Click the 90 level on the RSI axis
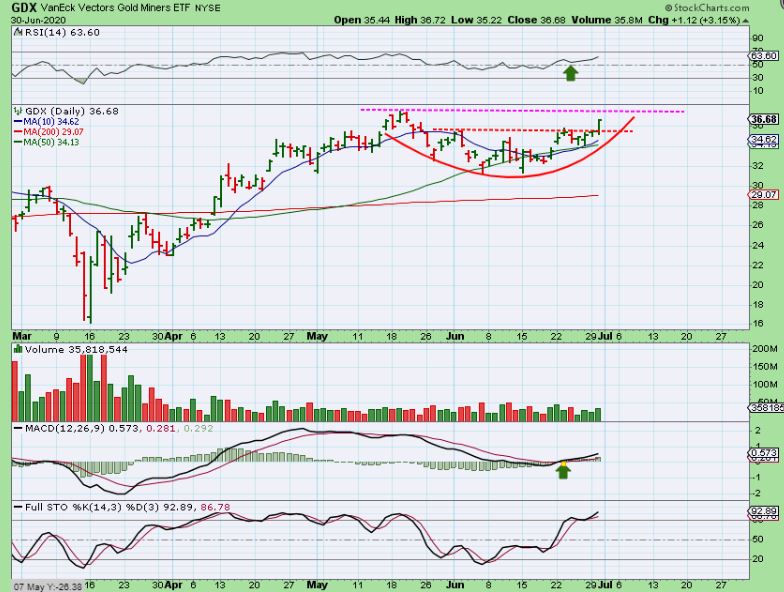784x592 pixels. pos(758,38)
